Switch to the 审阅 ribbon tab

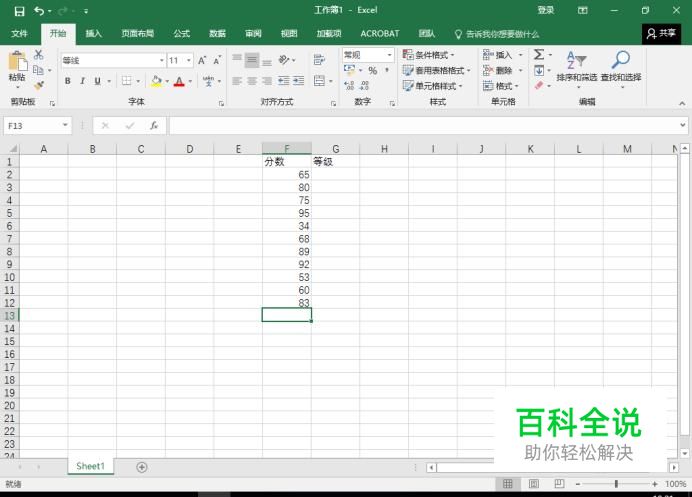click(x=253, y=34)
